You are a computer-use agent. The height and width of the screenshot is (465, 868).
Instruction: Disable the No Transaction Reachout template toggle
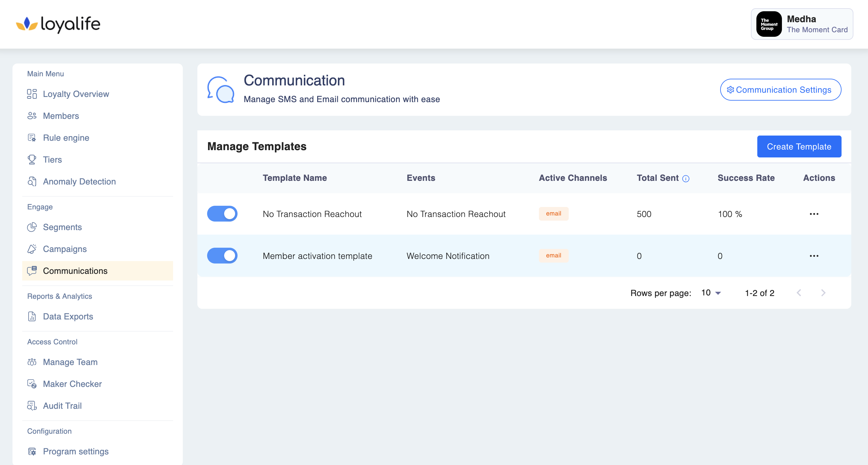tap(222, 214)
